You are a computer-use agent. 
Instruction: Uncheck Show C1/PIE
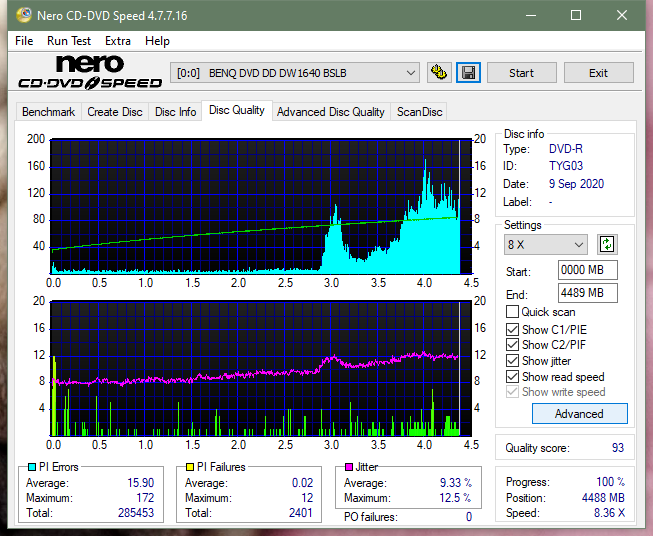click(512, 329)
